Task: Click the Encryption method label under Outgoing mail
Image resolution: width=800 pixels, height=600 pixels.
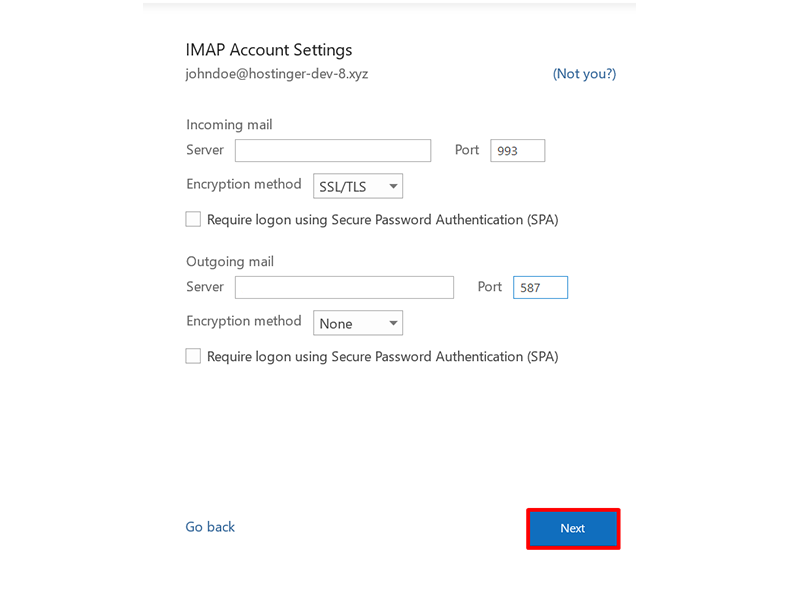Action: coord(243,321)
